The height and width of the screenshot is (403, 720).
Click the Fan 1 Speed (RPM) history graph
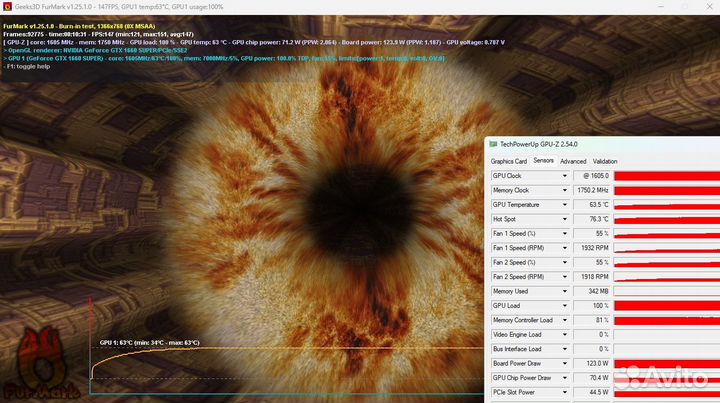[667, 248]
